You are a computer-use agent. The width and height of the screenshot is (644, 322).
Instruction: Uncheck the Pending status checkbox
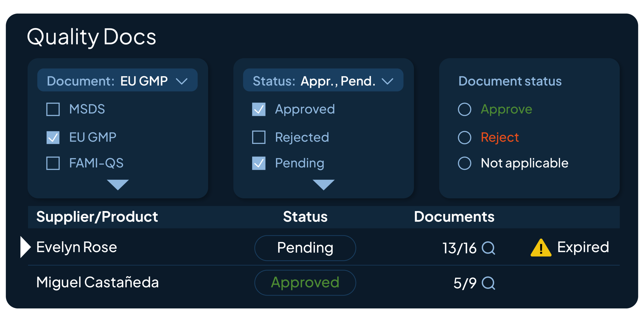259,163
